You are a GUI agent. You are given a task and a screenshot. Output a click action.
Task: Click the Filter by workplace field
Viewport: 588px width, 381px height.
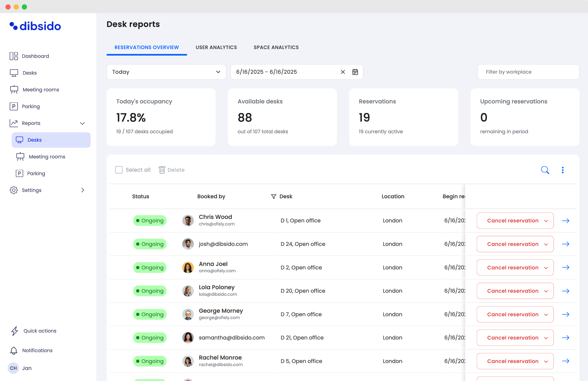tap(528, 72)
